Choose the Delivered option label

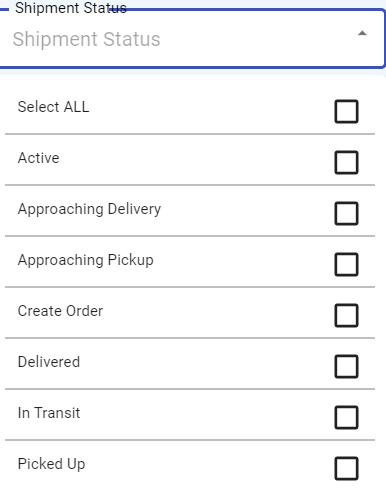coord(49,362)
